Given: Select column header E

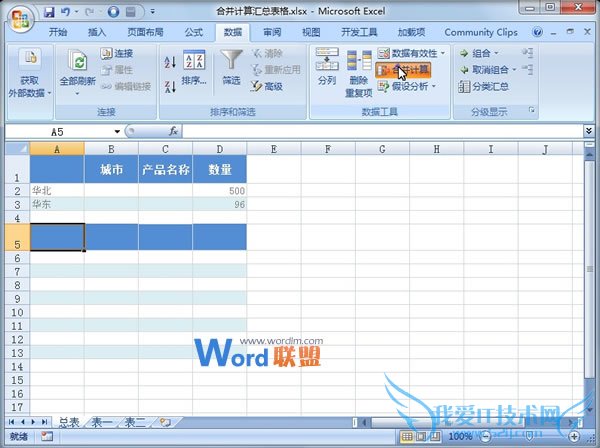Looking at the screenshot, I should coord(274,149).
